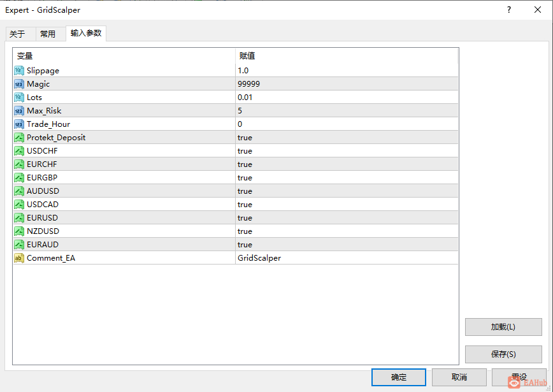Select the Comment_EA variable name
The height and width of the screenshot is (392, 553).
coord(51,258)
